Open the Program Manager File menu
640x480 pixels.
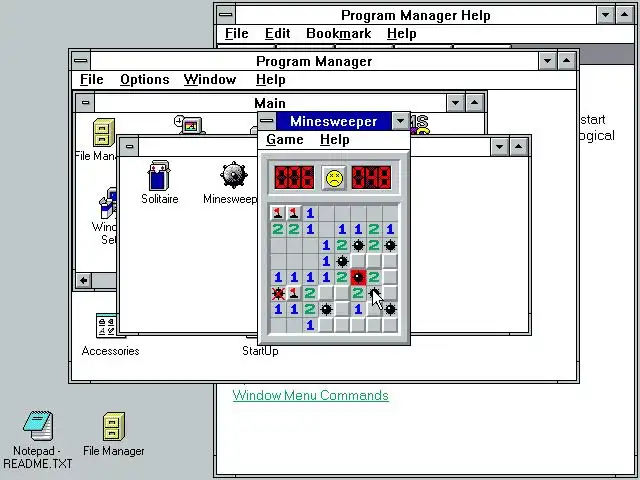[x=91, y=80]
